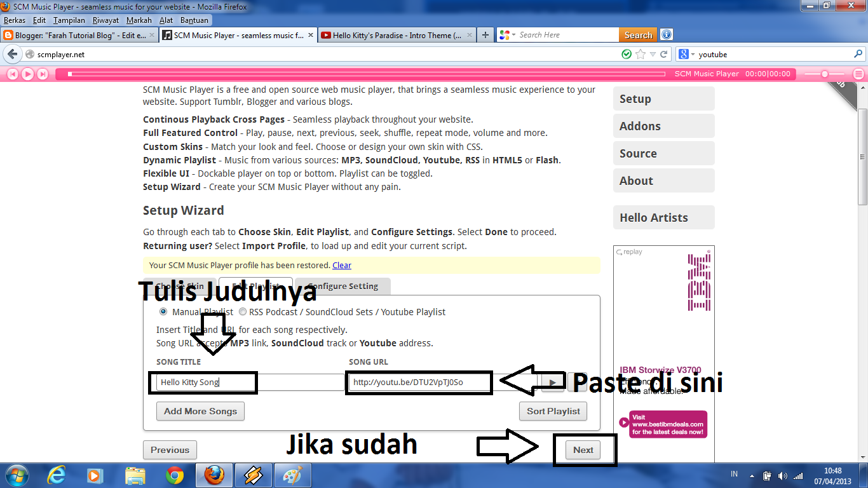This screenshot has width=868, height=488.
Task: Go back with the Firefox back arrow
Action: (x=12, y=54)
